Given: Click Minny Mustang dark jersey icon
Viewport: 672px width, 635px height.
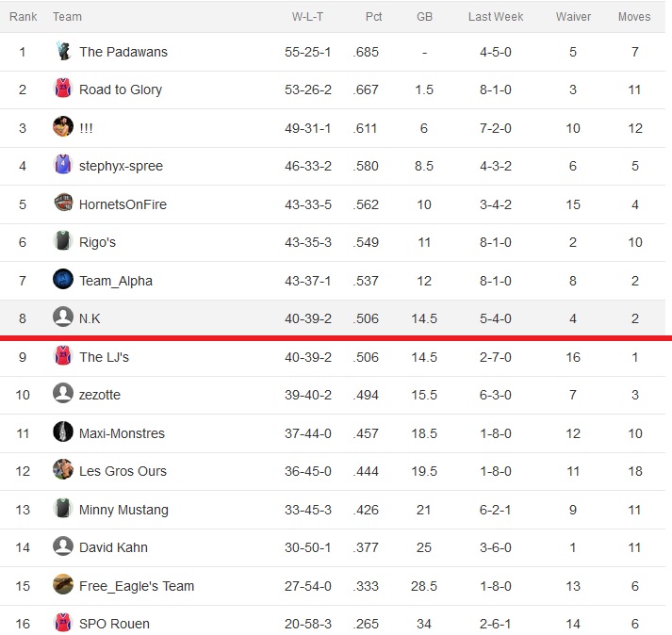Looking at the screenshot, I should (x=63, y=509).
